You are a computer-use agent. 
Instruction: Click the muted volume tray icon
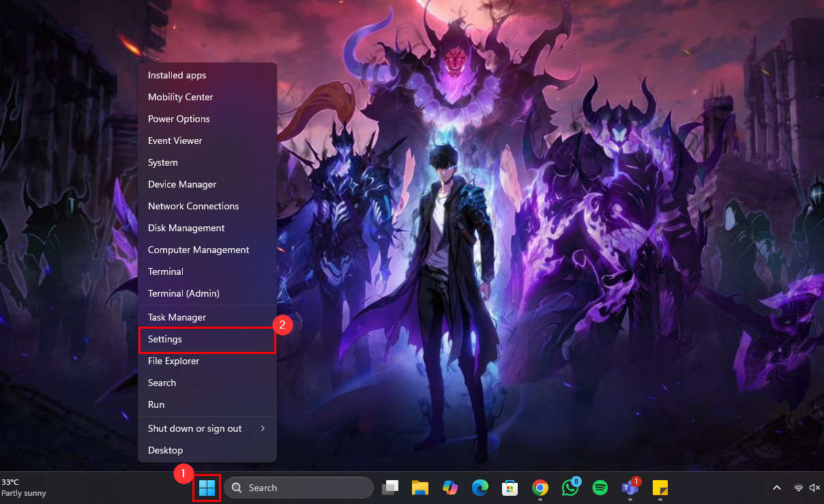click(x=814, y=488)
